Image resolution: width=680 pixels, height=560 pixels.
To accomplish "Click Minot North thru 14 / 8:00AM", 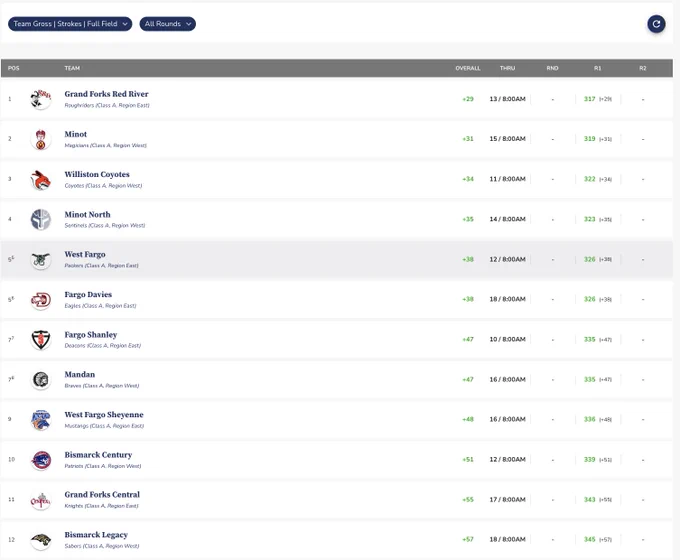I will pyautogui.click(x=507, y=219).
